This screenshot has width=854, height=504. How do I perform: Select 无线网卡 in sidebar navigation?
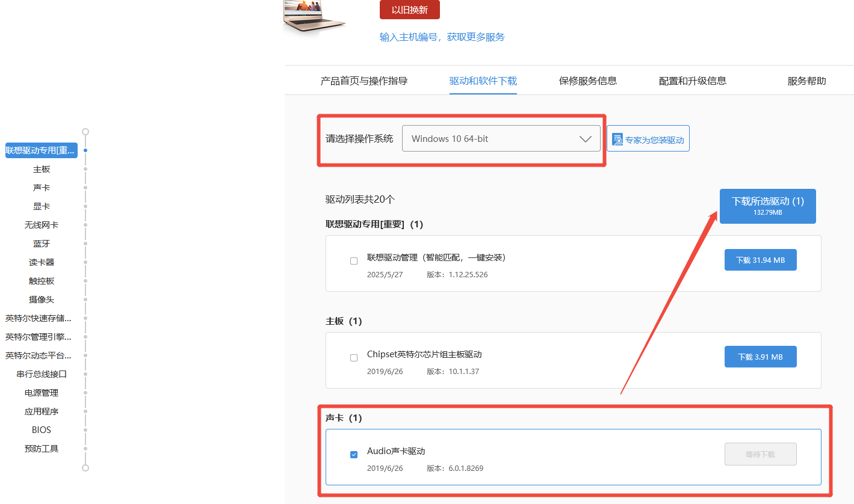tap(42, 225)
